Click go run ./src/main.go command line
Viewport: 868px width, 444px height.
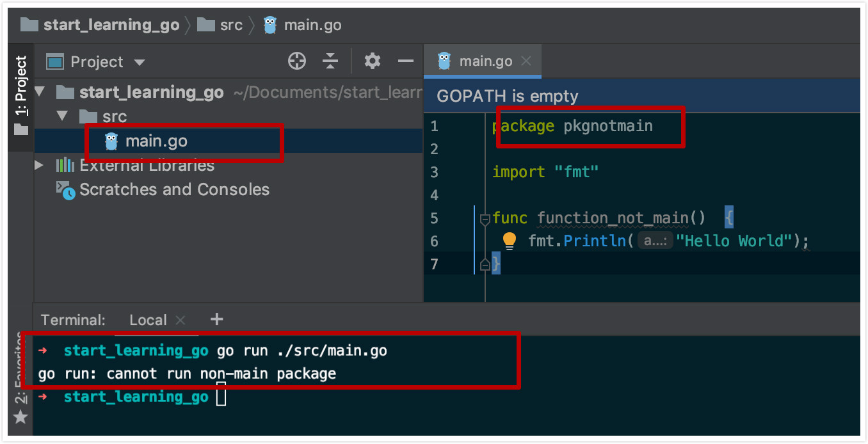click(x=302, y=351)
